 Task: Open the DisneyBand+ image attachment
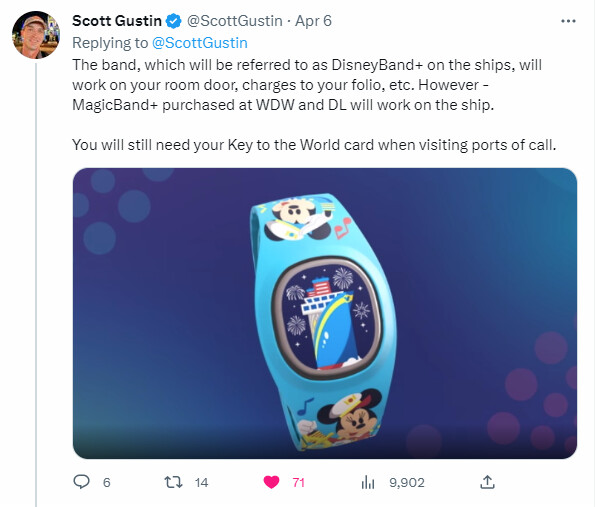(x=325, y=313)
